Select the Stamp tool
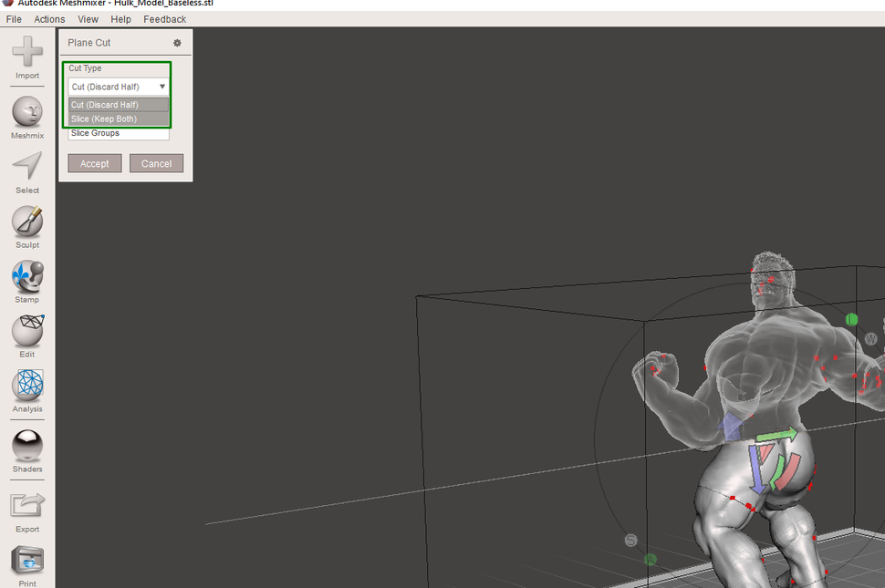Screen dimensions: 885x588 (26, 278)
